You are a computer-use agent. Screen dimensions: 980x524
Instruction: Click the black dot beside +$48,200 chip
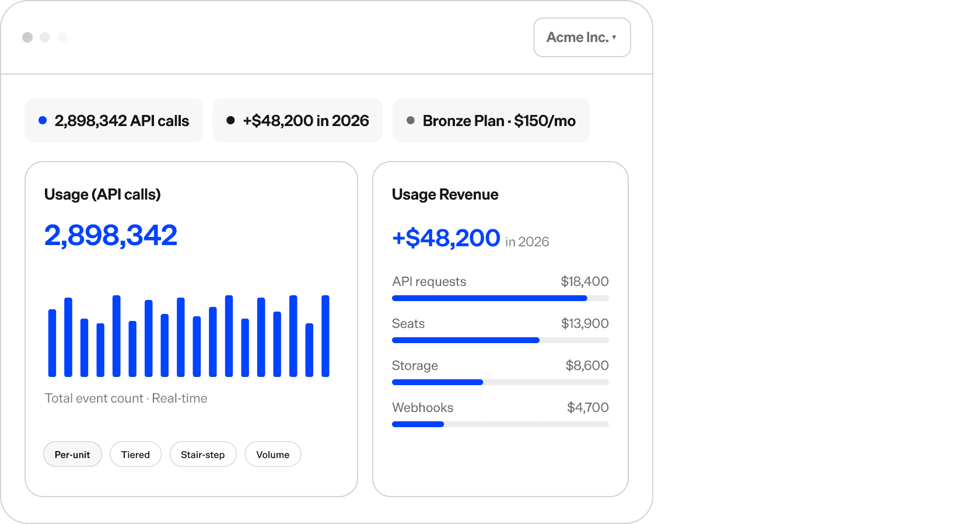(230, 120)
